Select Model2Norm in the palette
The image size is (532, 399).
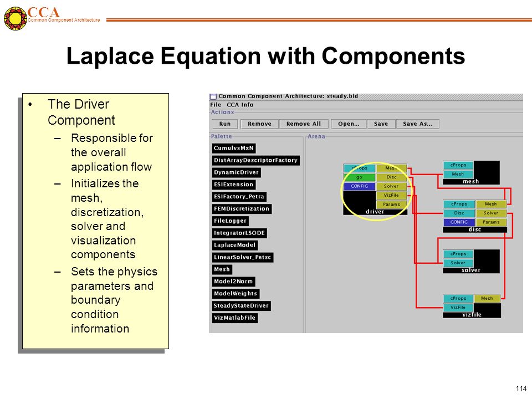233,282
